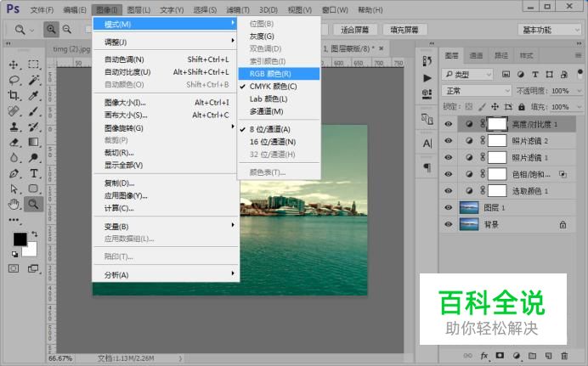Choose 灰度(G) mode

click(x=279, y=36)
